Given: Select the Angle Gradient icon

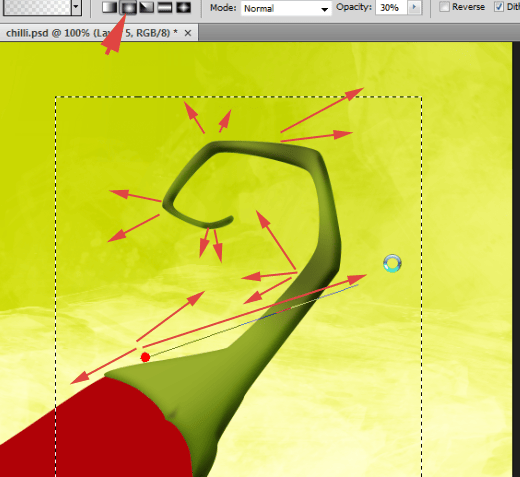Looking at the screenshot, I should coord(146,7).
